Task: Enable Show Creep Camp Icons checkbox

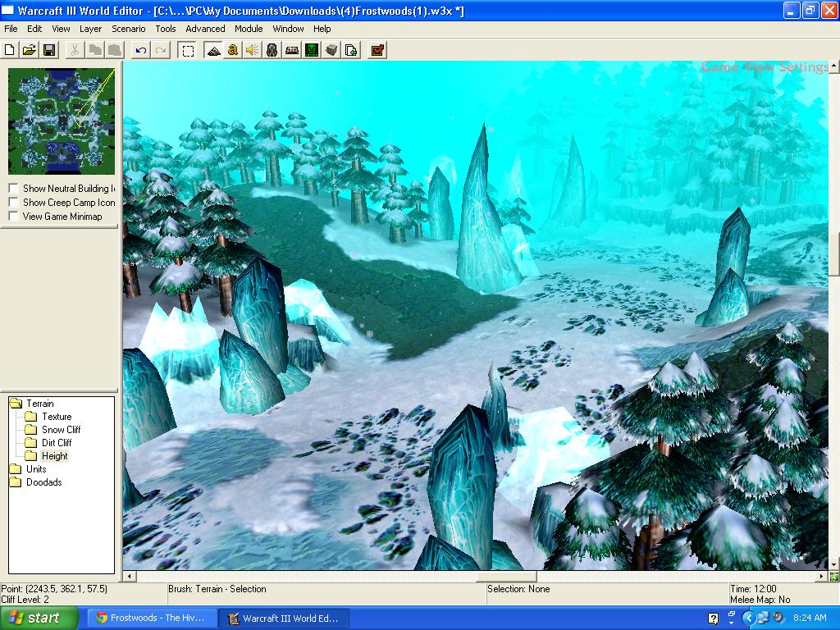Action: click(x=14, y=203)
